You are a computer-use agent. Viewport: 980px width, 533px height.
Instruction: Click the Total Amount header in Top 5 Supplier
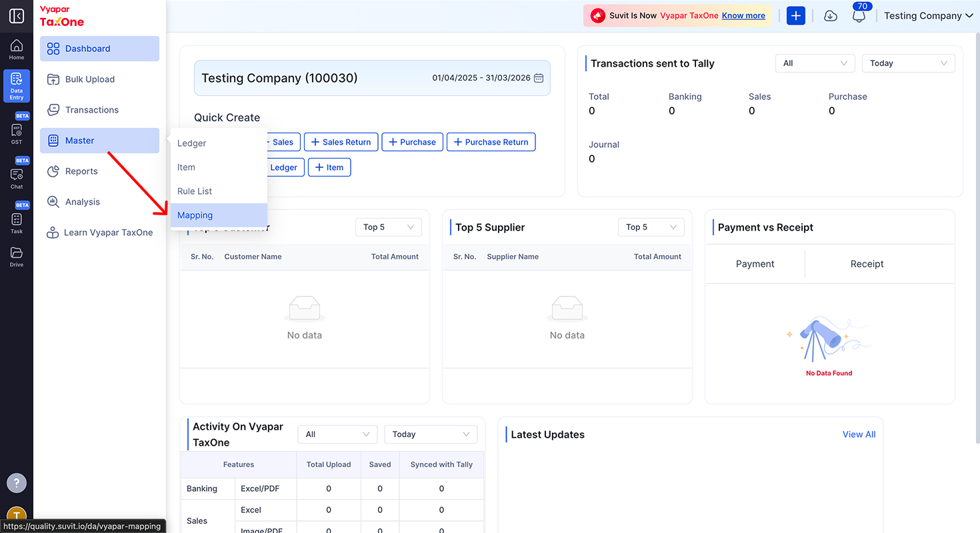[657, 257]
